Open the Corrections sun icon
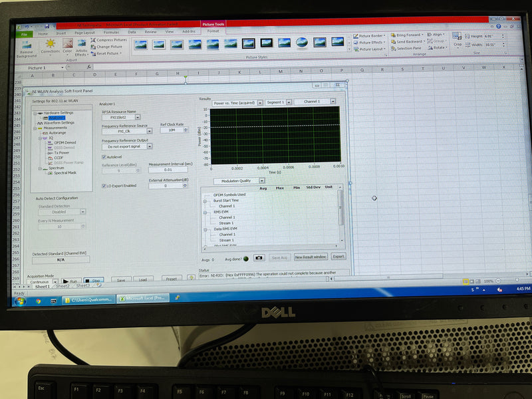The width and height of the screenshot is (532, 399). click(x=51, y=43)
